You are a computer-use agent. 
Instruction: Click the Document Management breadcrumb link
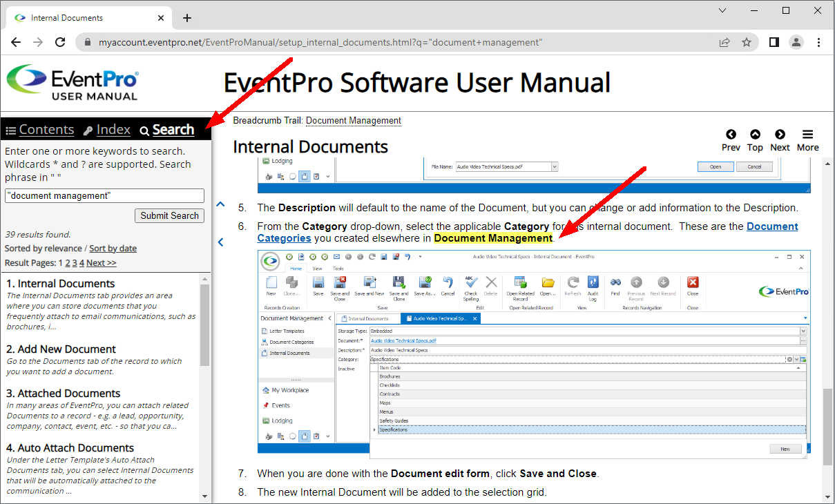click(354, 121)
